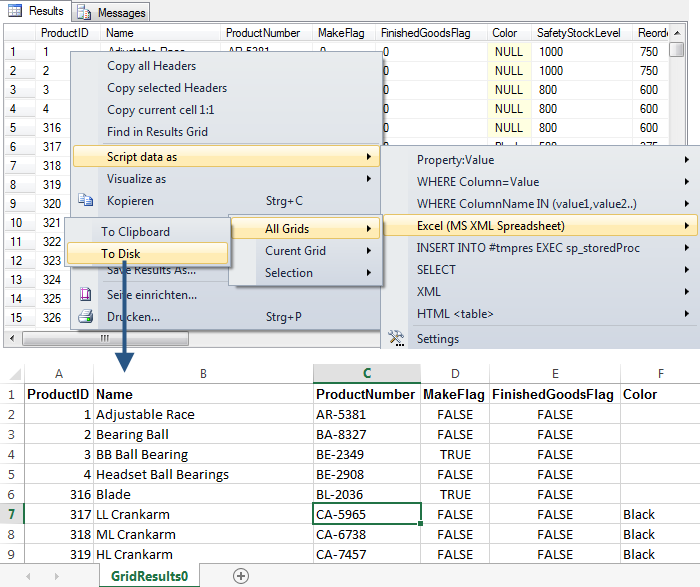This screenshot has height=587, width=700.
Task: Expand Selection submenu
Action: click(306, 273)
